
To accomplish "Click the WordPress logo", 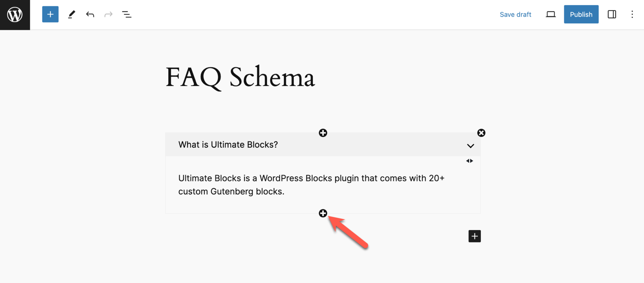I will pyautogui.click(x=14, y=14).
